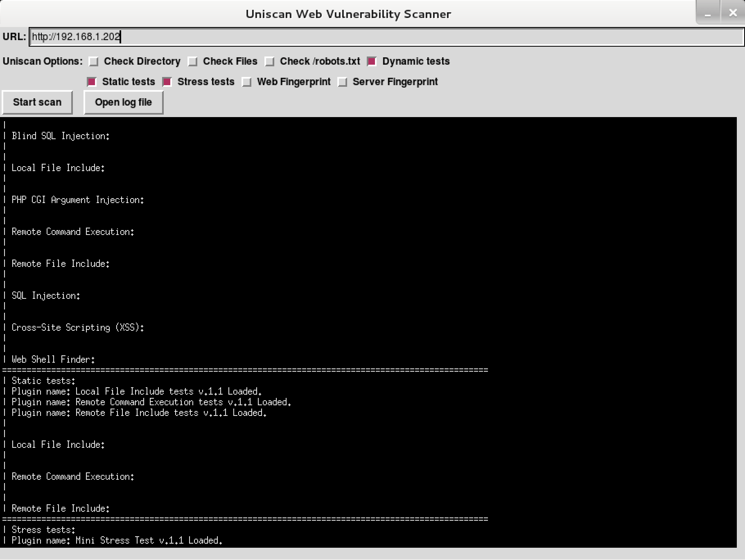Viewport: 745px width, 560px height.
Task: Disable the Dynamic tests checkbox
Action: (372, 61)
